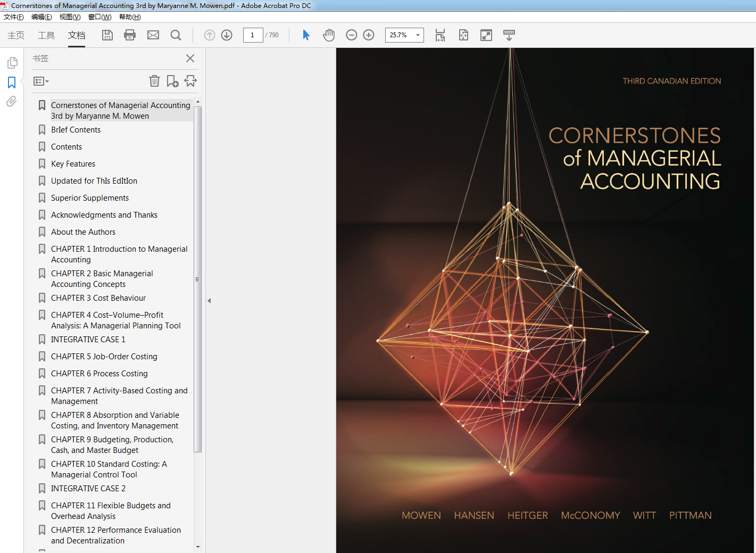
Task: Open the 帮助(H) menu
Action: tap(130, 17)
